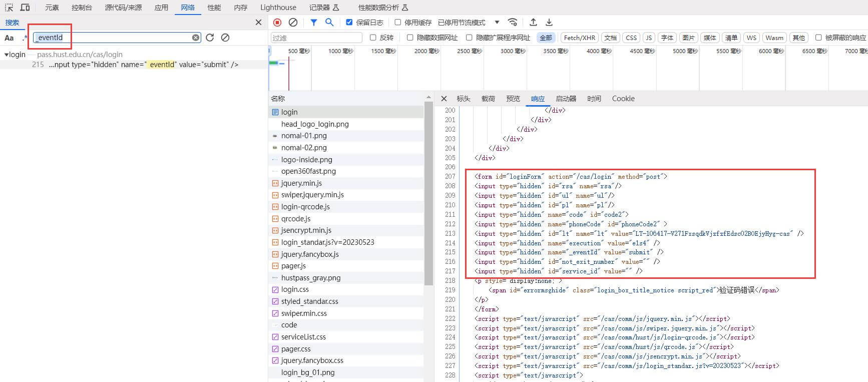Screen dimensions: 868x382
Task: Select the swiper.min.css request
Action: coord(346,313)
